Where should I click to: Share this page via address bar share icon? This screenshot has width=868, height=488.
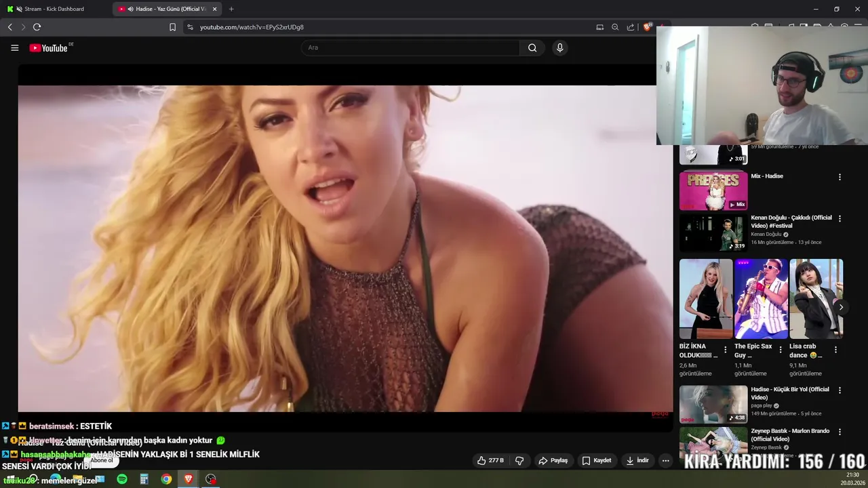pyautogui.click(x=631, y=27)
